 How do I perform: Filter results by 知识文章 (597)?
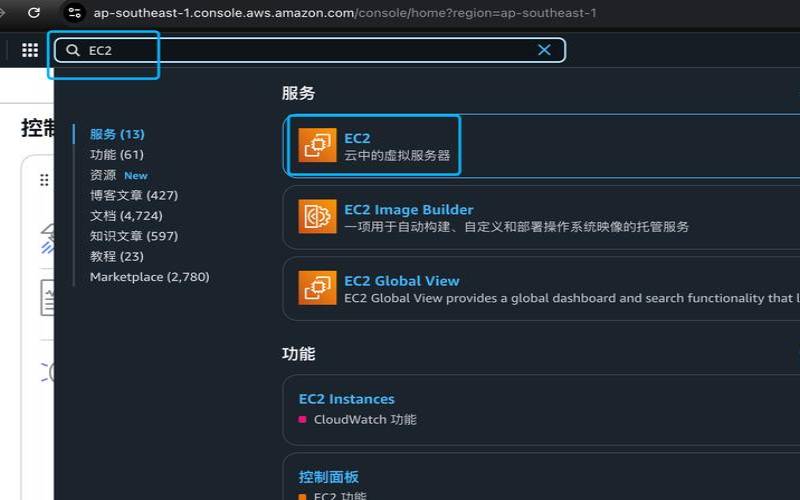pyautogui.click(x=134, y=236)
